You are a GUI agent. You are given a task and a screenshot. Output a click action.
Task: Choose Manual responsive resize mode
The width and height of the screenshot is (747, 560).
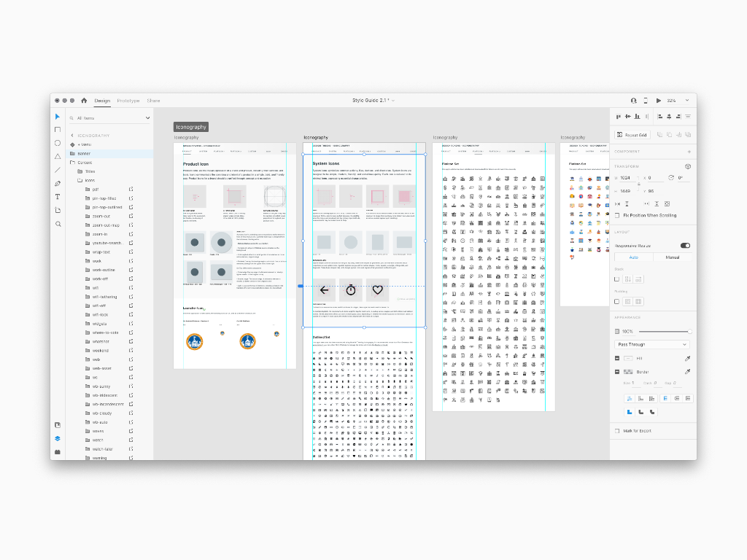pyautogui.click(x=672, y=257)
